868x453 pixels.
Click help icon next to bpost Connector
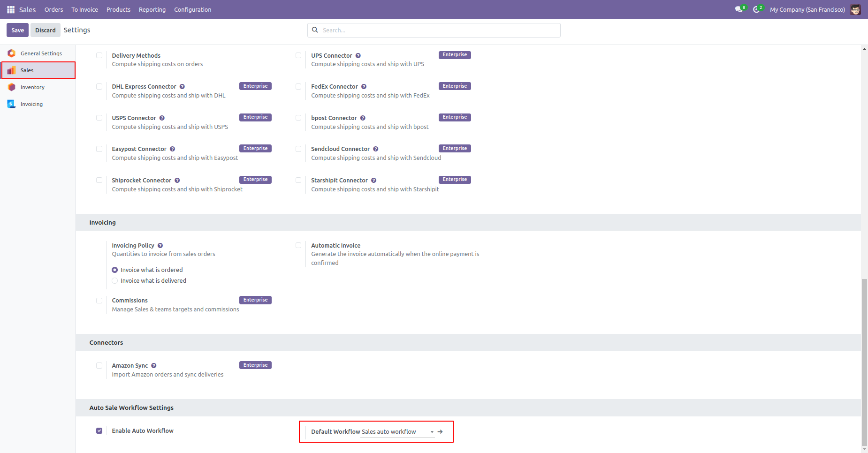click(x=363, y=118)
